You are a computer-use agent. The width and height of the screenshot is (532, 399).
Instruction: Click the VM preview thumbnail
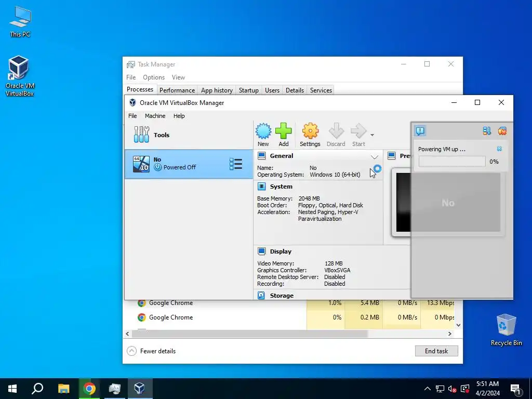[448, 203]
